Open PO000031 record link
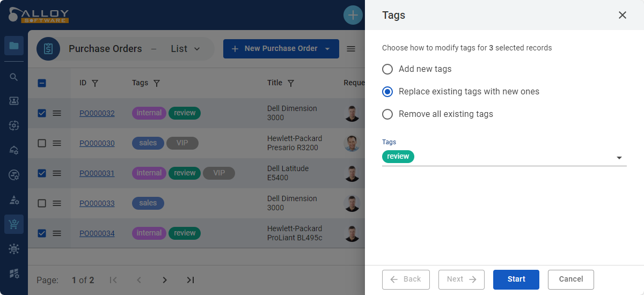 pyautogui.click(x=97, y=173)
